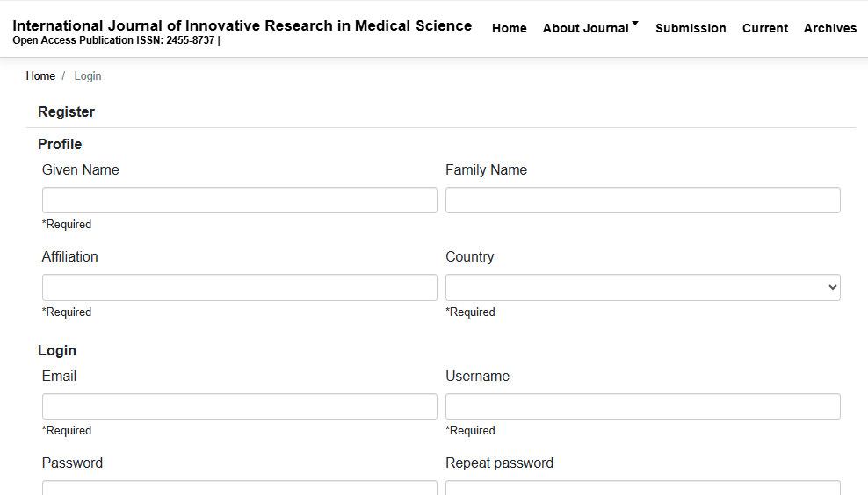Click the Email input box

click(x=239, y=406)
